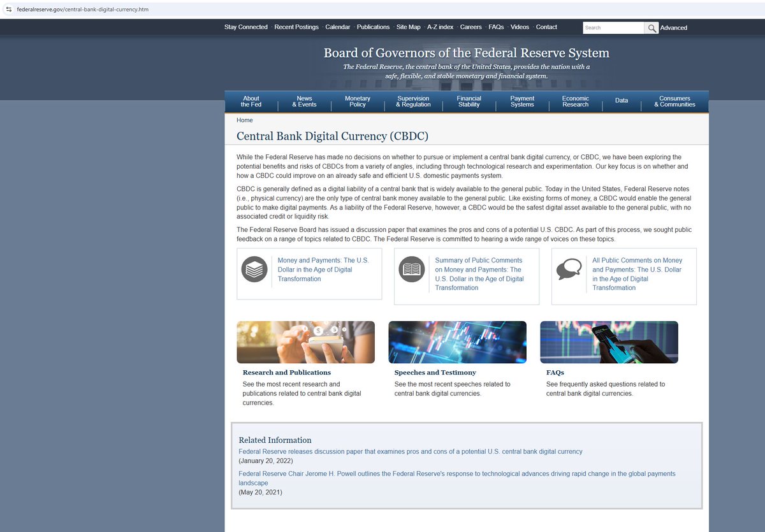This screenshot has width=765, height=532.
Task: Click FAQs heading under trading image
Action: pyautogui.click(x=555, y=372)
